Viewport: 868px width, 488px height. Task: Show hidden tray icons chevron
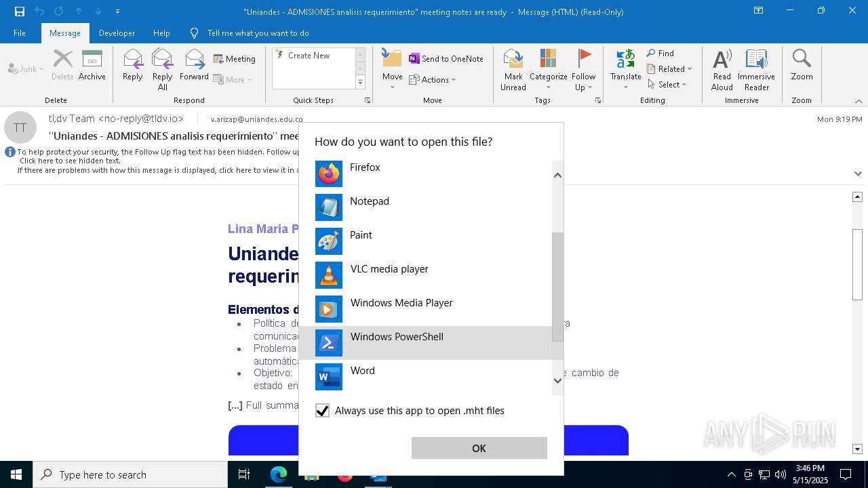(731, 474)
